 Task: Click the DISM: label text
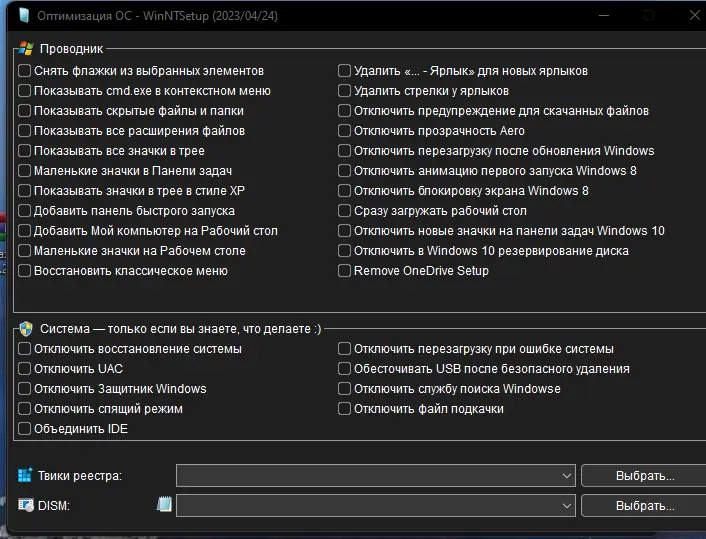coord(54,506)
